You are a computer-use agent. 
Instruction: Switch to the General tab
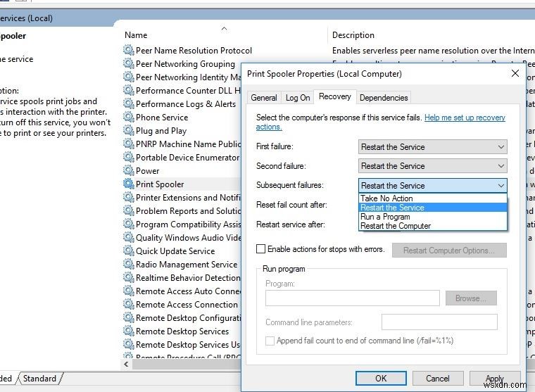264,98
